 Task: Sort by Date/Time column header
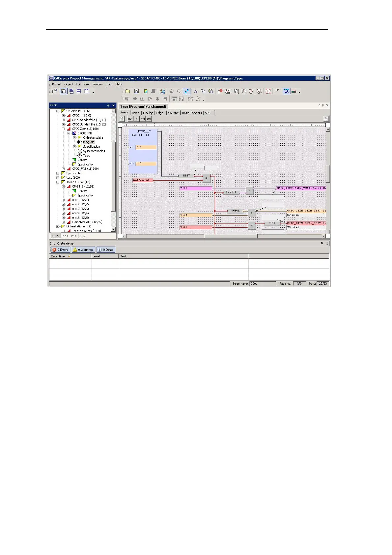click(70, 256)
